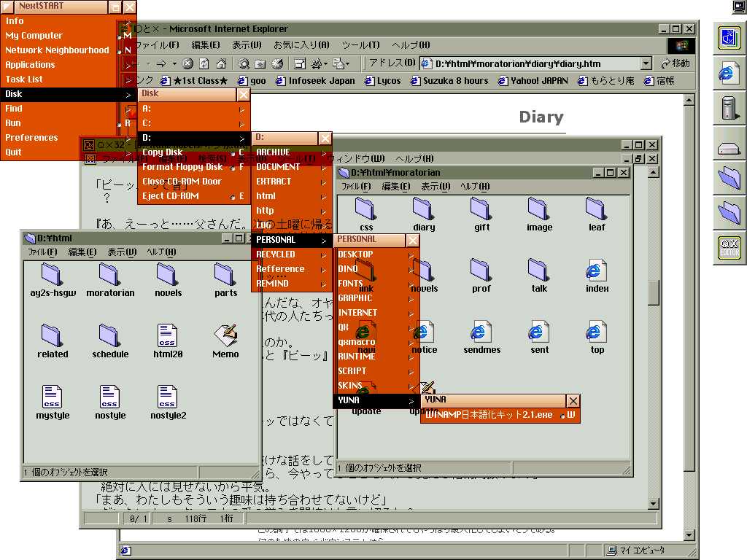The width and height of the screenshot is (747, 560).
Task: Open the Suzuka 8 hours link
Action: pos(449,81)
